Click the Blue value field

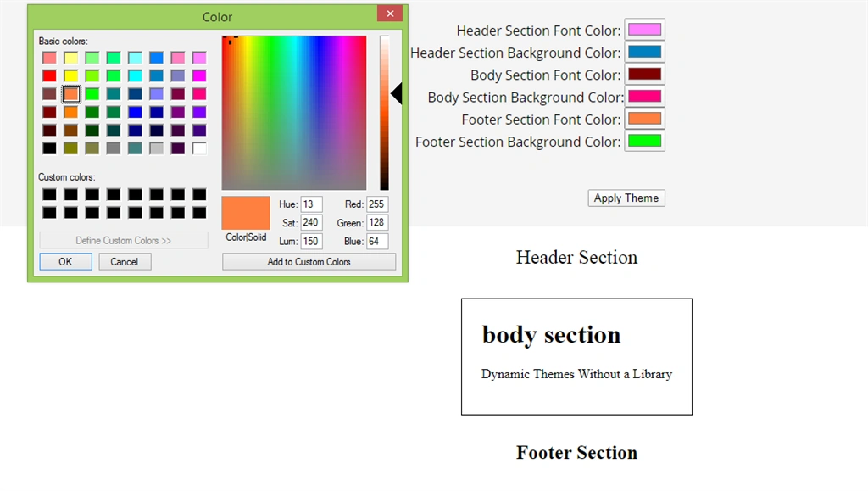coord(377,241)
